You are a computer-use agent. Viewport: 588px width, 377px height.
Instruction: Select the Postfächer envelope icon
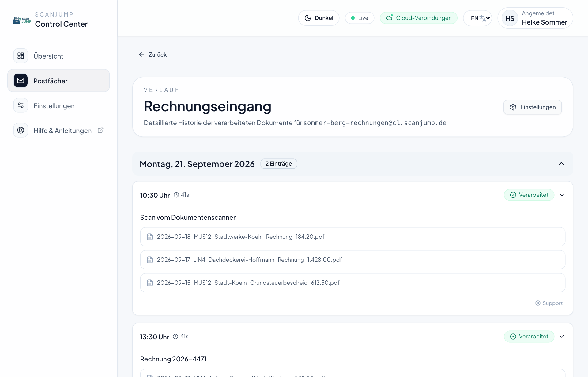tap(21, 81)
